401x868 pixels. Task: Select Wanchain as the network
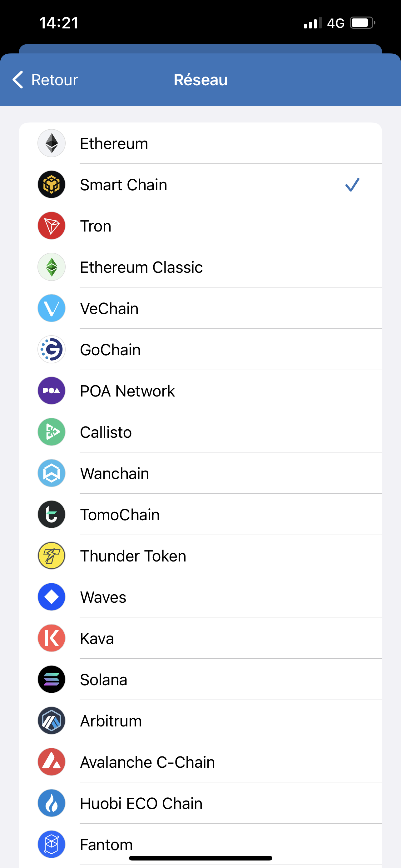point(115,473)
